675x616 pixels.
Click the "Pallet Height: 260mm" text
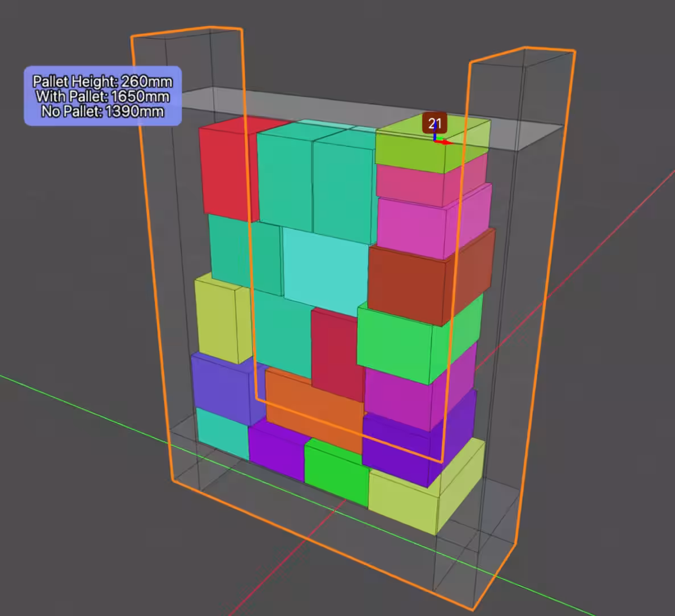pyautogui.click(x=102, y=81)
